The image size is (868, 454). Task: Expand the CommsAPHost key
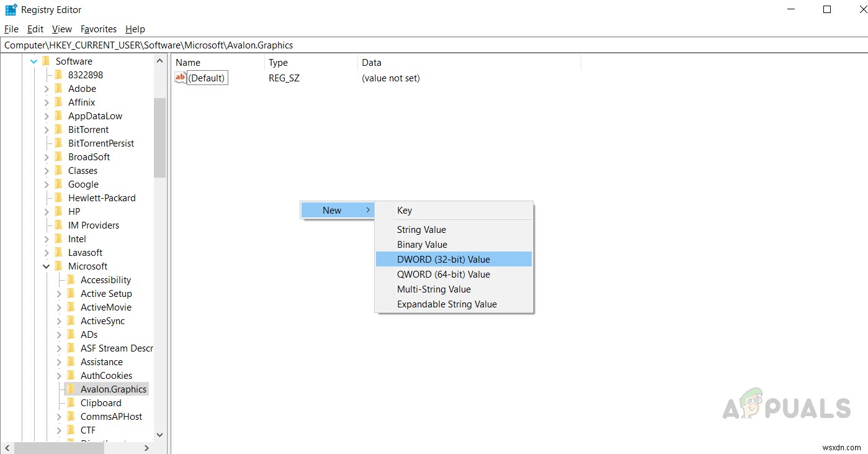(x=59, y=416)
